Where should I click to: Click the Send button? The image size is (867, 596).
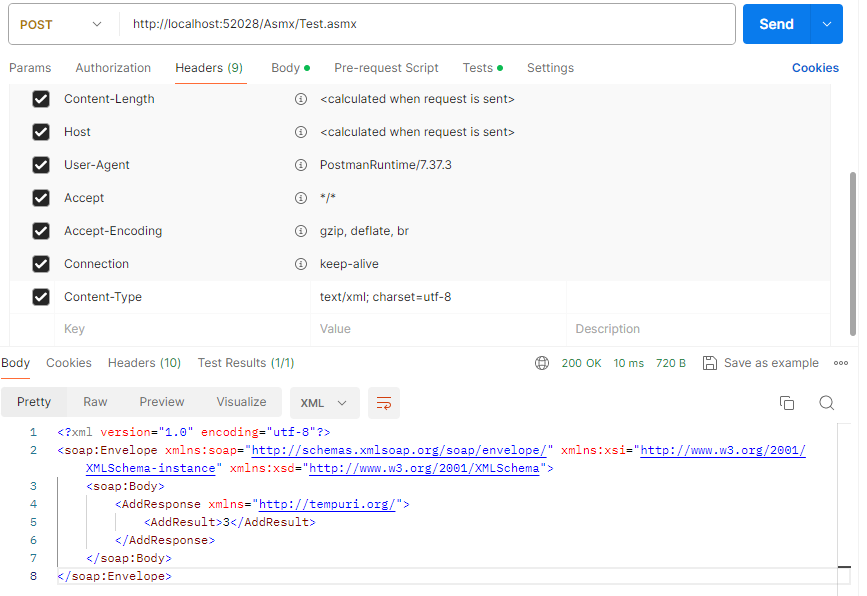[x=775, y=25]
